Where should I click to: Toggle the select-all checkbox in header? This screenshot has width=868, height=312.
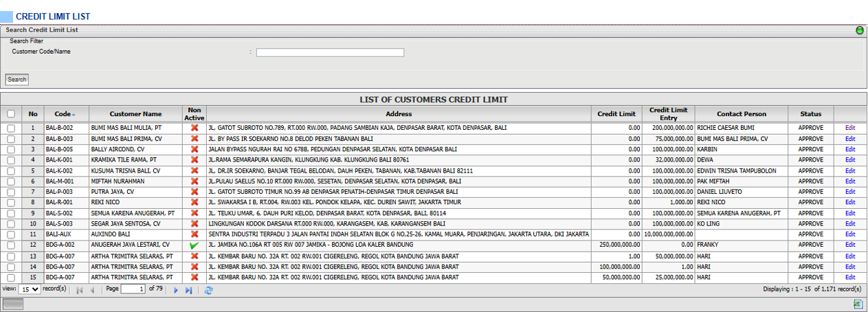(11, 114)
